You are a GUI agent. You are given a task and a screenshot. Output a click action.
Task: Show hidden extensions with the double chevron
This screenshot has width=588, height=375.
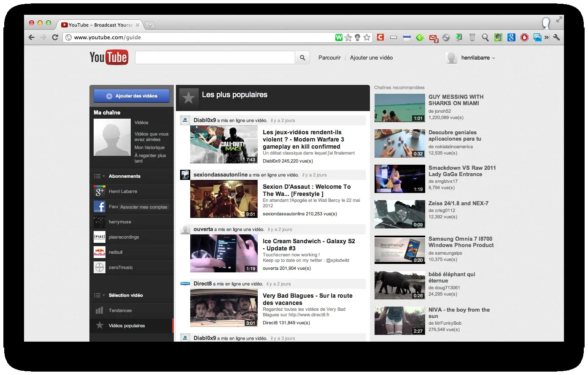point(547,37)
